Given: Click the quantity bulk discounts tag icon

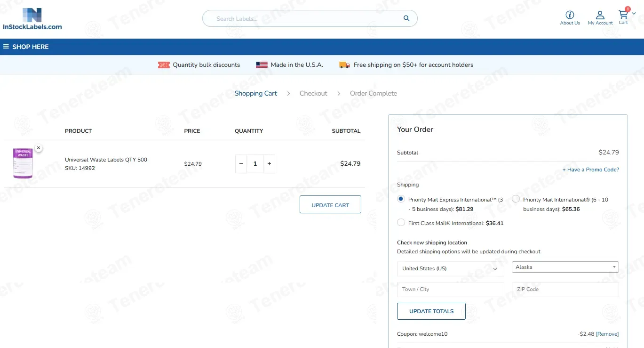Looking at the screenshot, I should 164,65.
